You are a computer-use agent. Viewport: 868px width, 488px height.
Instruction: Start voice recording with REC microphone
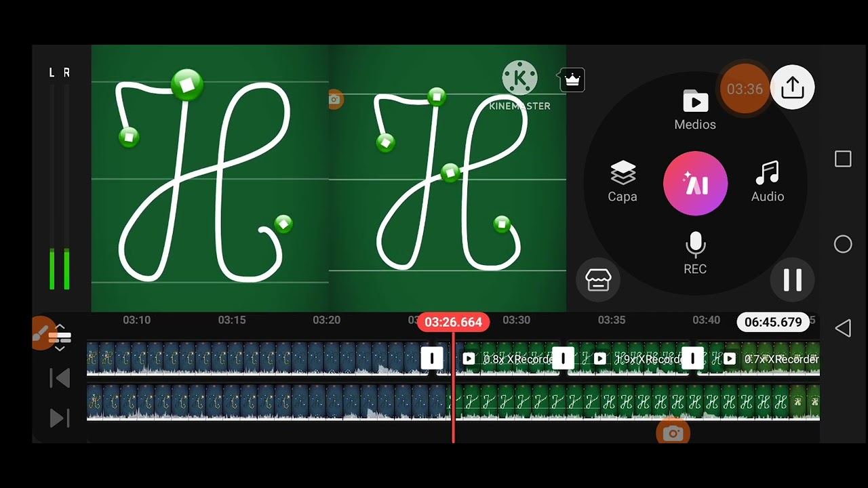point(695,253)
